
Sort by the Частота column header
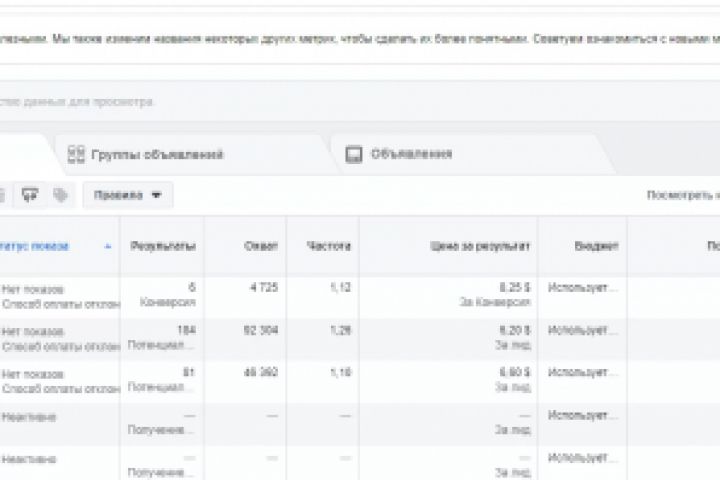tap(331, 245)
